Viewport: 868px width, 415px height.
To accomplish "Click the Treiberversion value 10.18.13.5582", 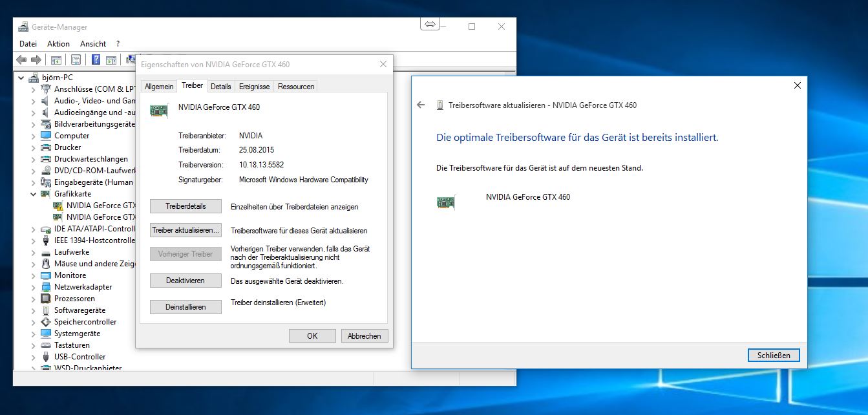I will tap(261, 165).
